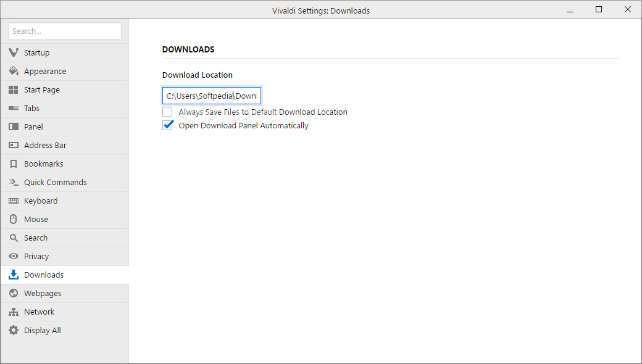Enable Always Save Files to Default Location
The width and height of the screenshot is (642, 364).
(167, 112)
